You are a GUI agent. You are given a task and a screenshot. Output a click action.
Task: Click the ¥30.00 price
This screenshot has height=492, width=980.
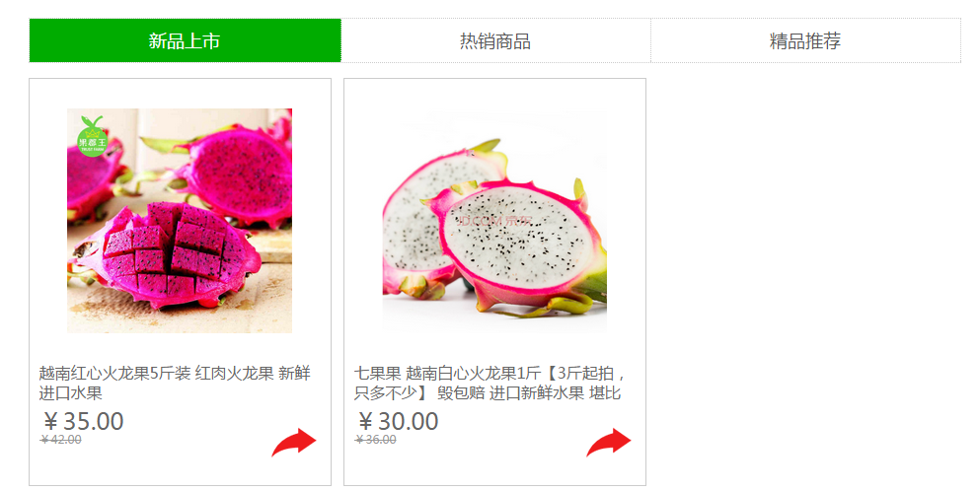click(398, 421)
